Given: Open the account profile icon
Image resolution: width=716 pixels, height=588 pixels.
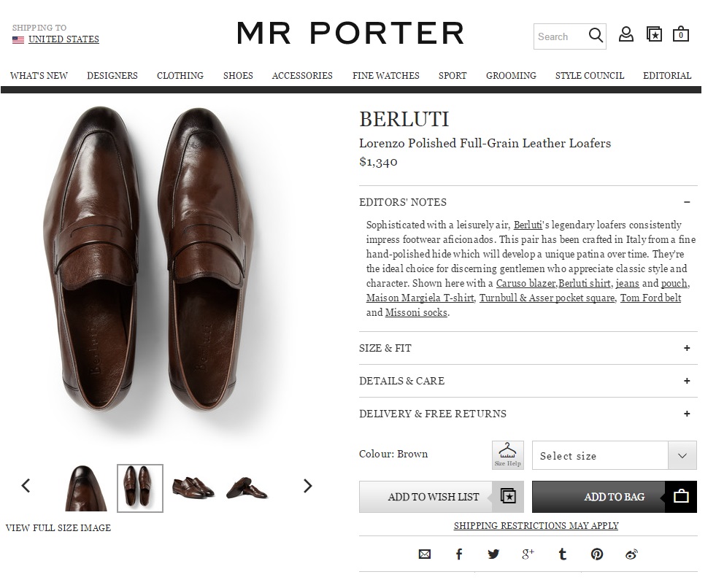Looking at the screenshot, I should pos(626,34).
